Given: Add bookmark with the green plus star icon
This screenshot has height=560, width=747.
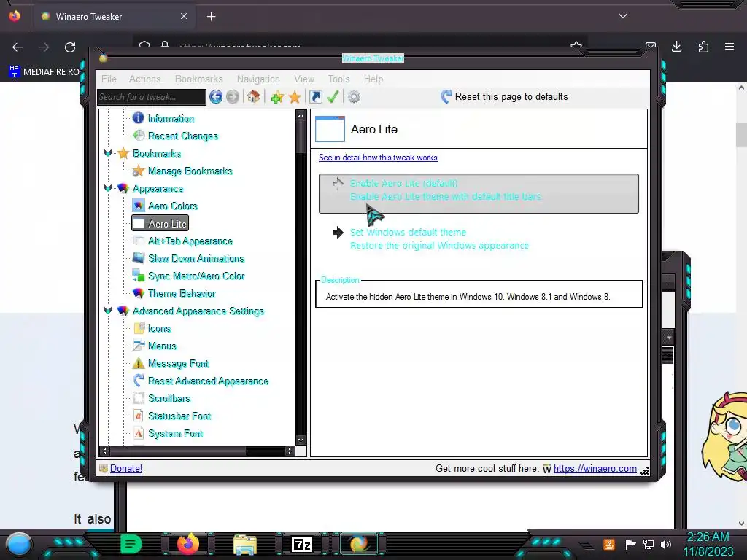Looking at the screenshot, I should click(x=277, y=97).
